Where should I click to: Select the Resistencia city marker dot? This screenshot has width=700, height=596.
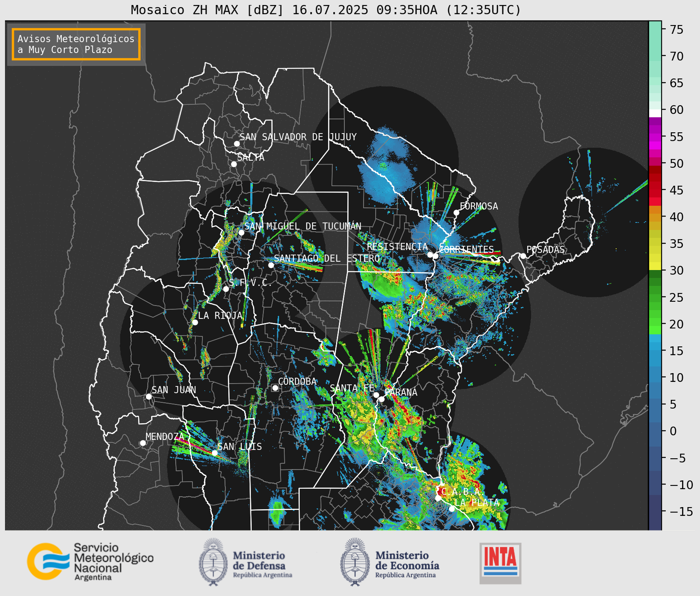(x=430, y=255)
